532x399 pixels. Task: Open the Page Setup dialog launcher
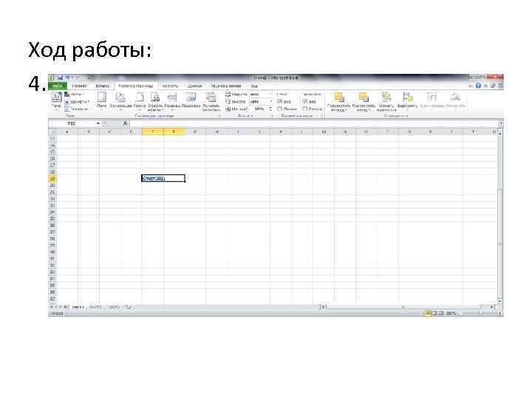220,116
